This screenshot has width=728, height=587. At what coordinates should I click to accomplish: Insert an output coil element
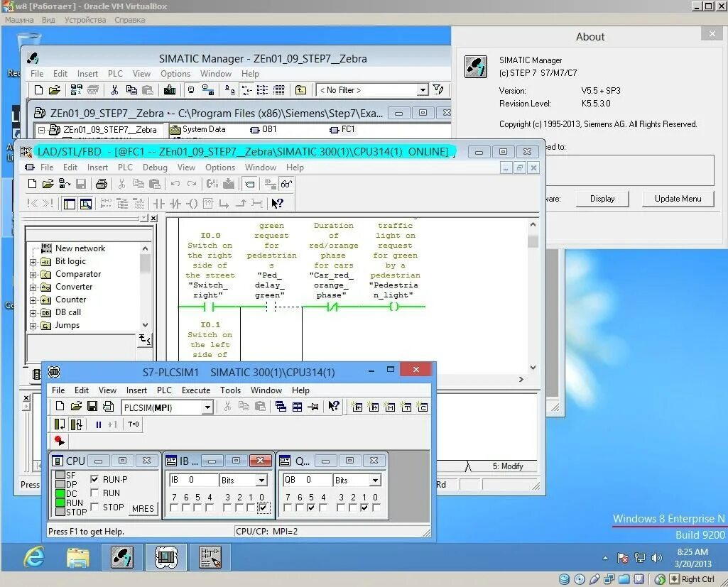point(192,203)
